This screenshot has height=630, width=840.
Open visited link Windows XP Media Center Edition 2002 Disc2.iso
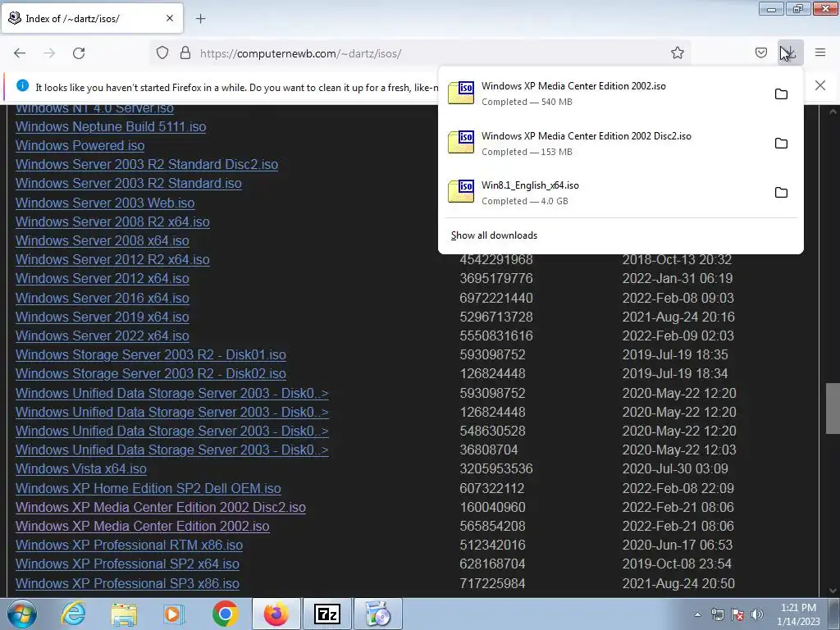(161, 507)
